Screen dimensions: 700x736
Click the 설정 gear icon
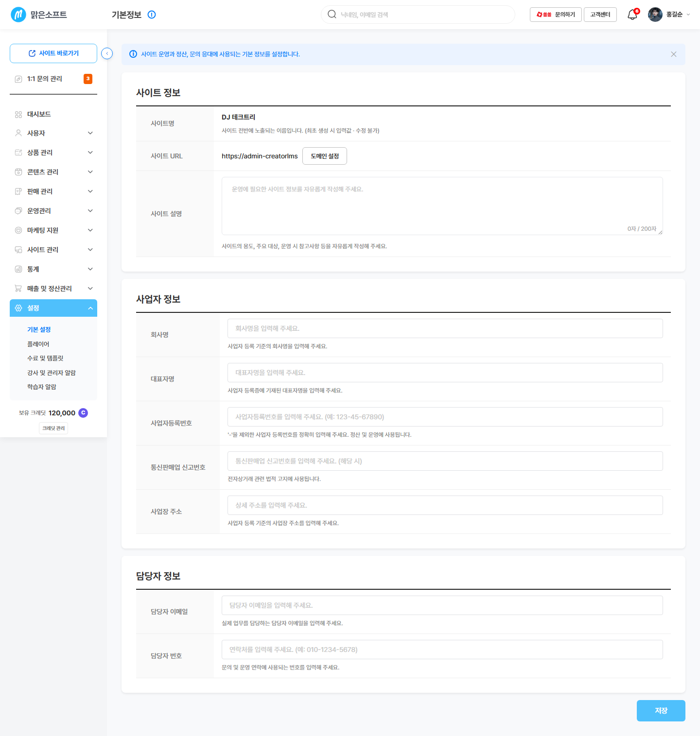(18, 308)
